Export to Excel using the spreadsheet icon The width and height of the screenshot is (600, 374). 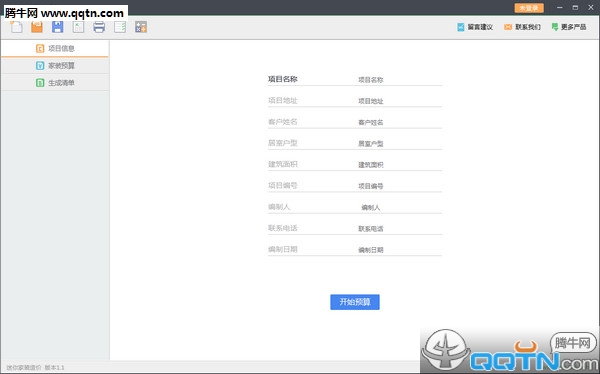pos(78,27)
